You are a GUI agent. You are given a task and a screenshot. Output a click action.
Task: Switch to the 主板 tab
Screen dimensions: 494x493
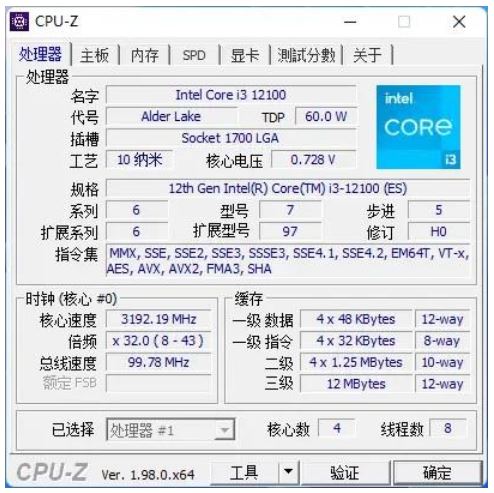coord(95,55)
